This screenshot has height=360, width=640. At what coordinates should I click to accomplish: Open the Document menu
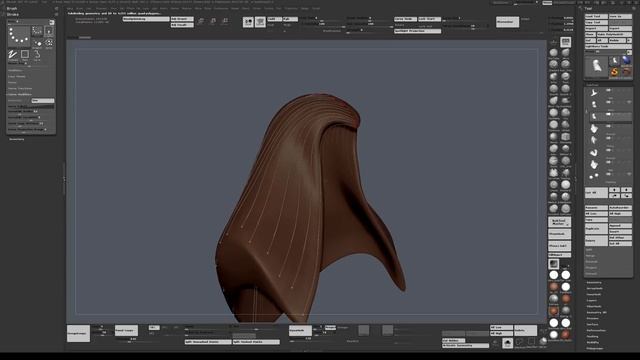[101, 8]
